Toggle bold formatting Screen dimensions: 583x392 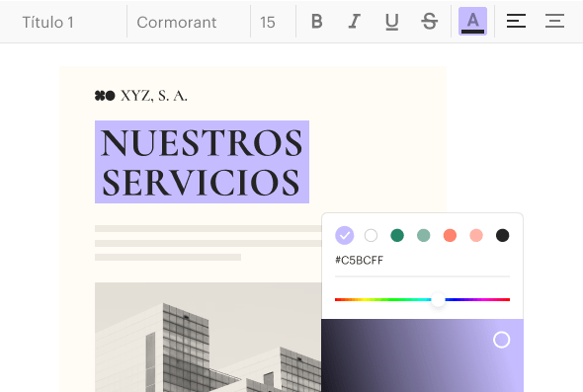[317, 22]
